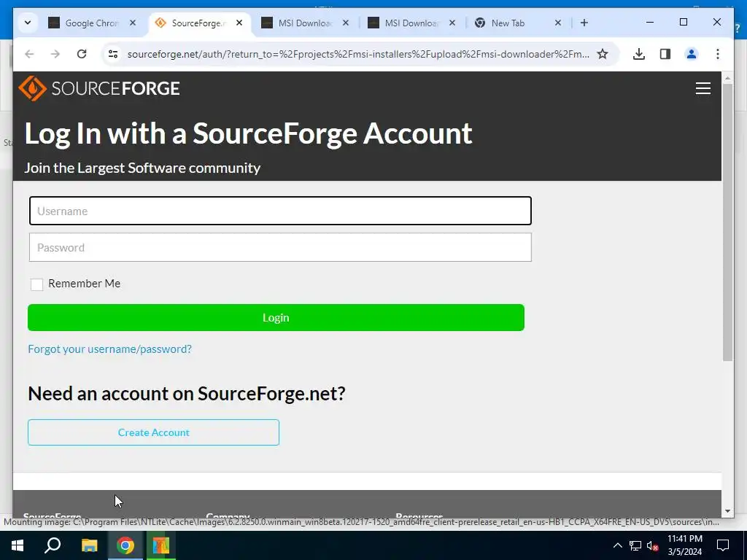Screen dimensions: 747x560
Task: Click the page vertical scrollbar thumb
Action: coord(727,222)
